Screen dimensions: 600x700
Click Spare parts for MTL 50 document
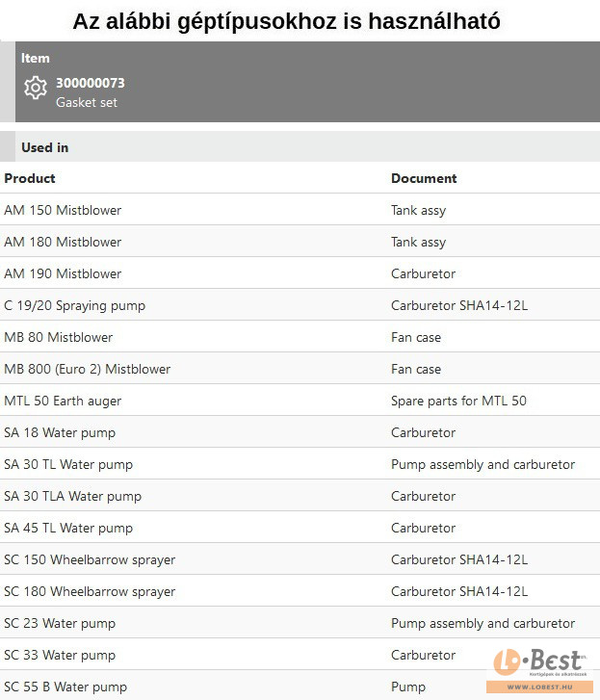tap(458, 401)
